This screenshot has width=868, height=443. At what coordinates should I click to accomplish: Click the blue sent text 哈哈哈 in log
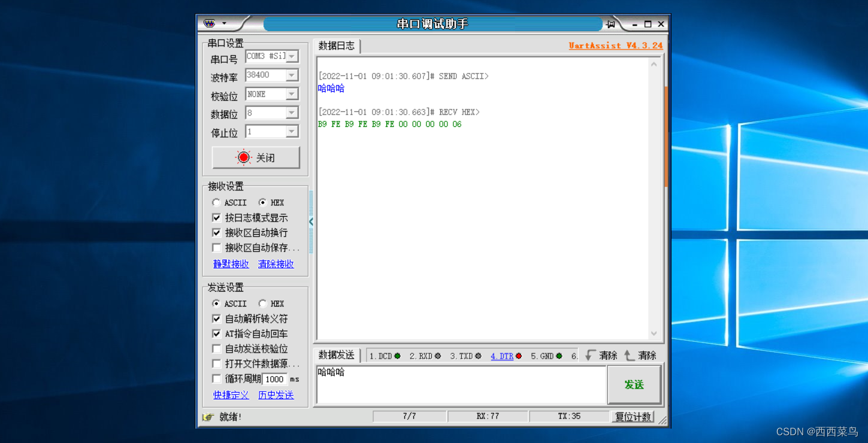coord(331,89)
